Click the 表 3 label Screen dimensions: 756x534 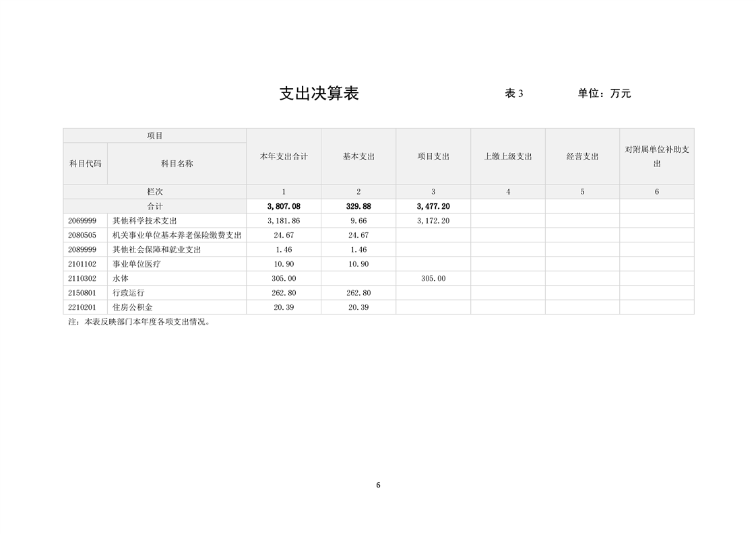(x=513, y=94)
